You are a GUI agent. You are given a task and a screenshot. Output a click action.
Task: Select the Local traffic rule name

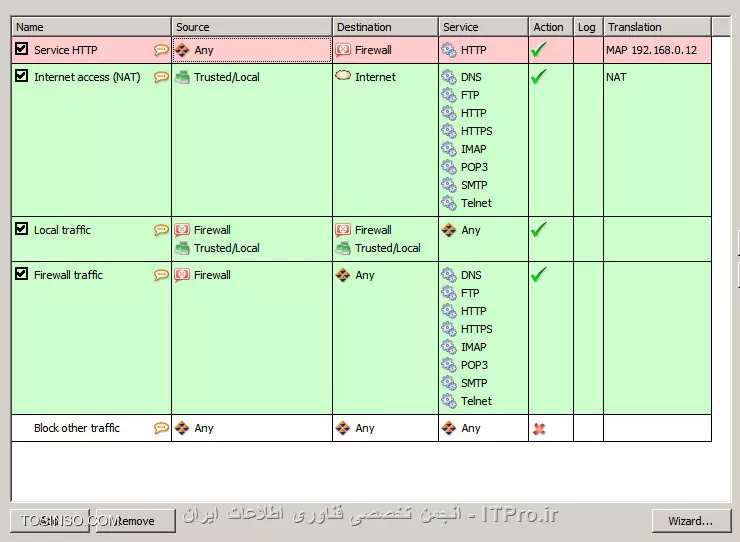pyautogui.click(x=62, y=230)
